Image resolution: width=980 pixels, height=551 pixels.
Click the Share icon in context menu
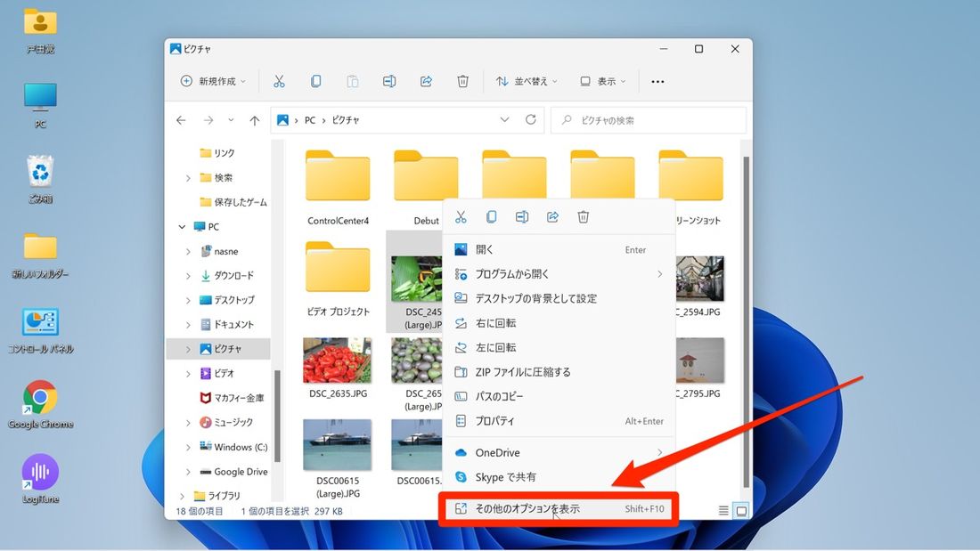click(x=552, y=217)
